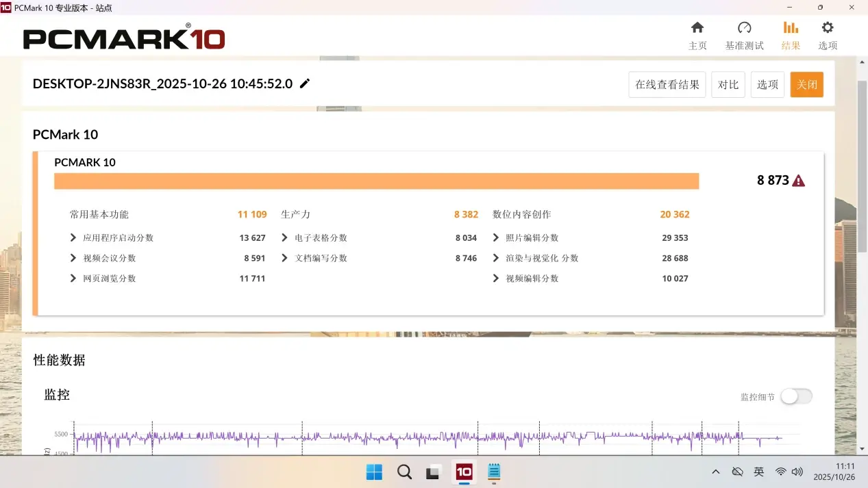
Task: Open volume speaker tray icon
Action: 797,472
